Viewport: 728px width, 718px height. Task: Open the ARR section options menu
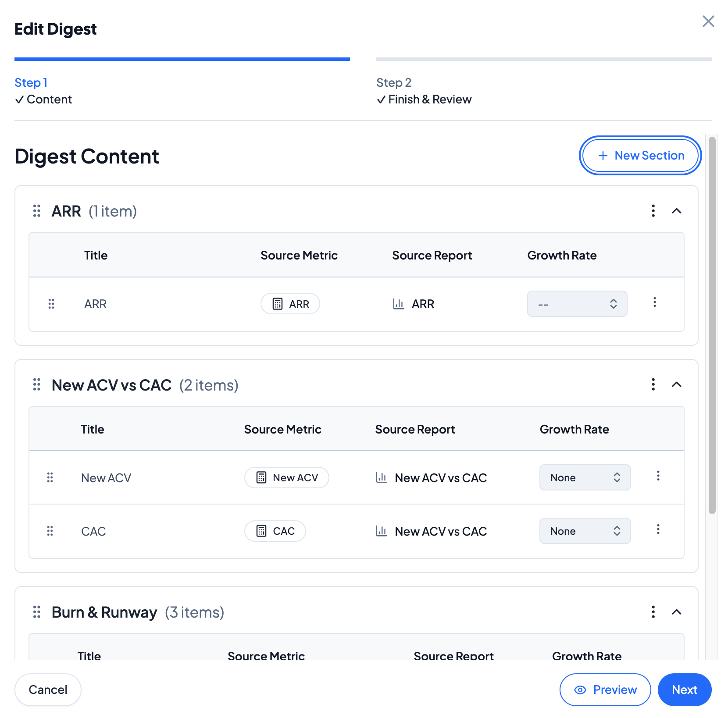tap(653, 211)
